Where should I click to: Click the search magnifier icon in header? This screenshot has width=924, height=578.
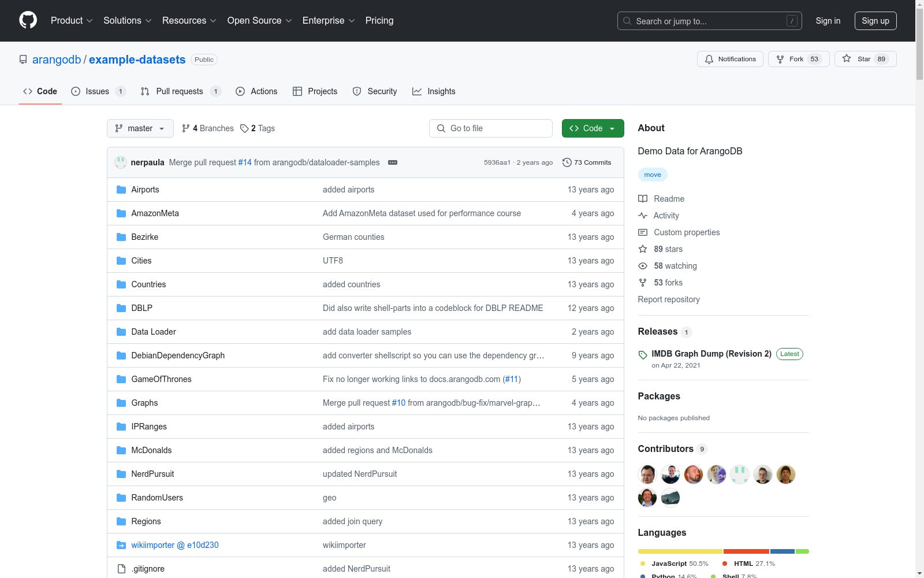click(x=627, y=21)
